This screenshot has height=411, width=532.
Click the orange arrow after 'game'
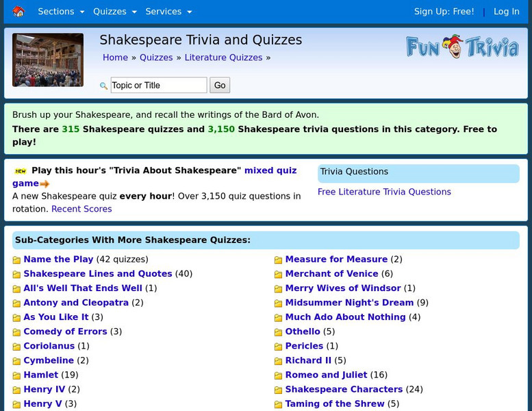pos(45,184)
